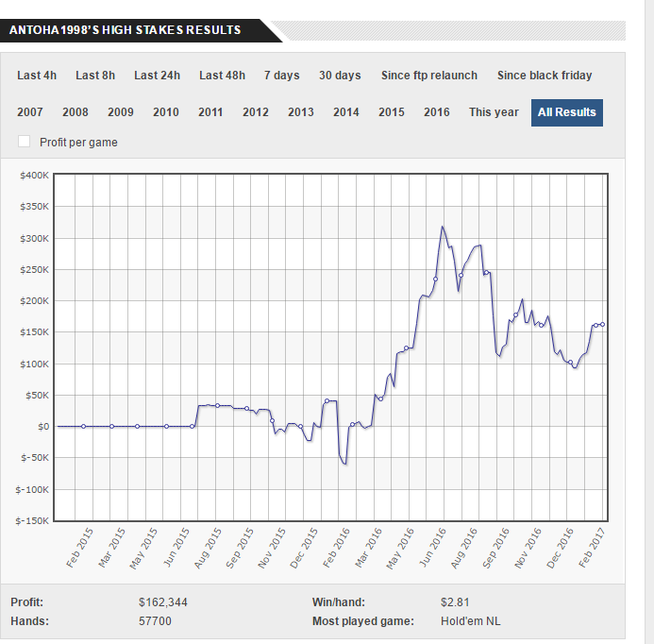This screenshot has height=644, width=654.
Task: Select the Last 8h time filter
Action: [95, 76]
